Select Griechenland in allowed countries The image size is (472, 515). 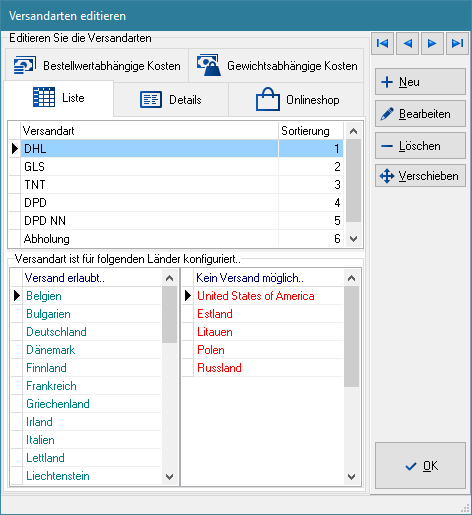[92, 404]
